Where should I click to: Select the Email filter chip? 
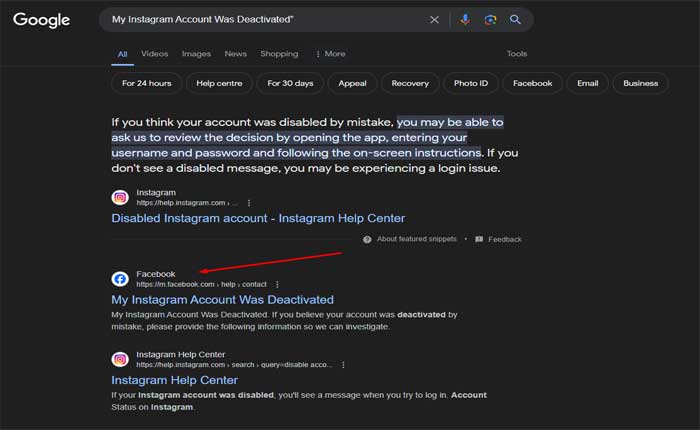(588, 83)
